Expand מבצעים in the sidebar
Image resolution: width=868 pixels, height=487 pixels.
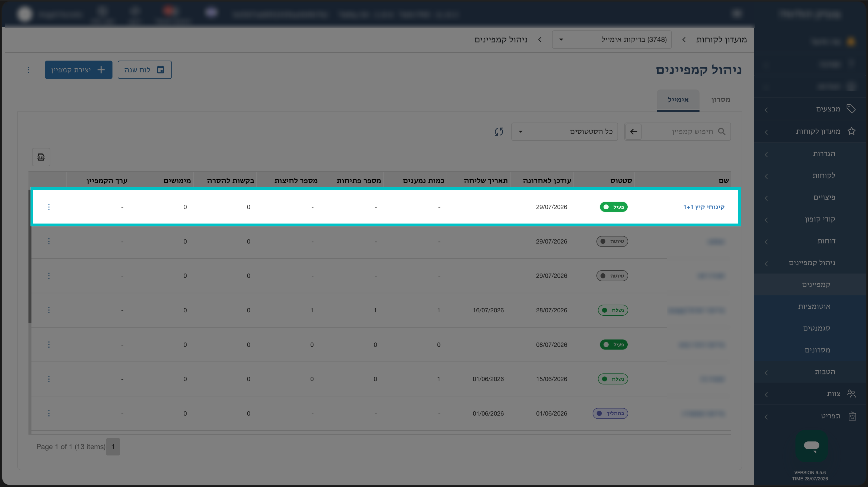pyautogui.click(x=810, y=109)
